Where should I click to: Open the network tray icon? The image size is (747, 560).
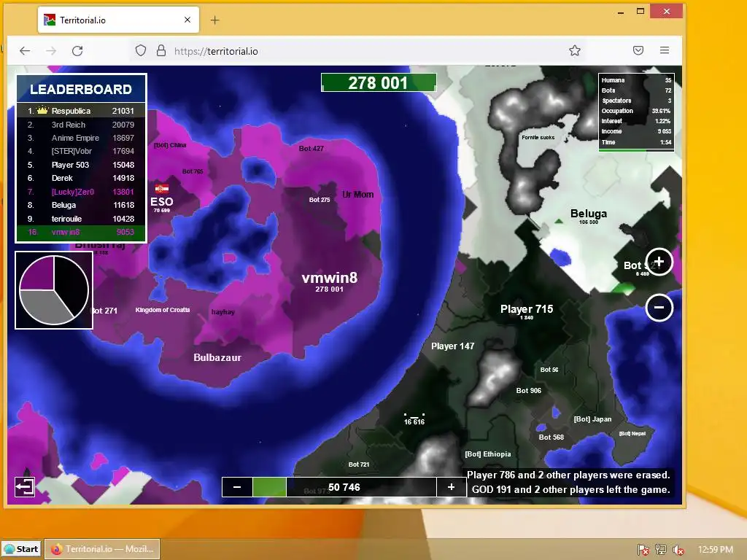[661, 550]
